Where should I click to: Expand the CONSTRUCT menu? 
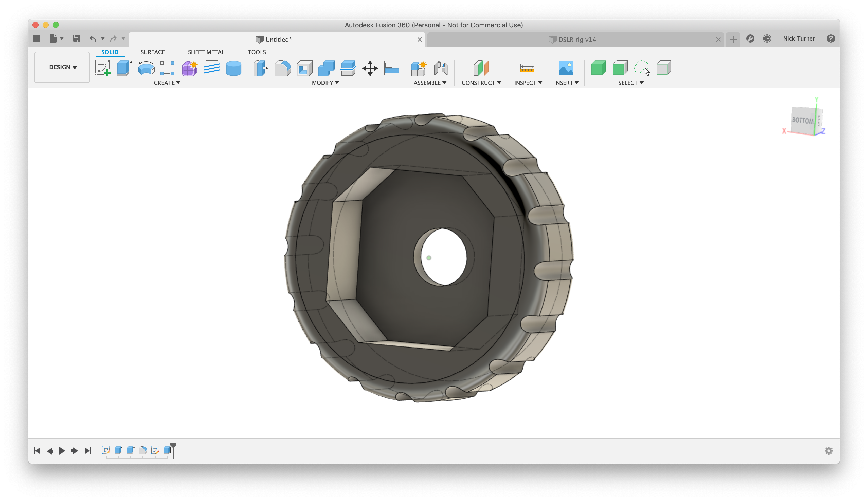(481, 83)
